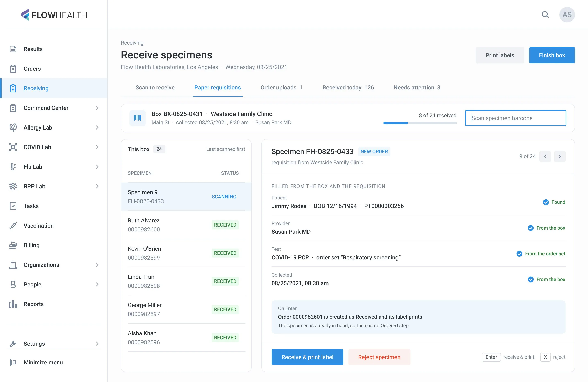Go to the next specimen arrow

560,156
